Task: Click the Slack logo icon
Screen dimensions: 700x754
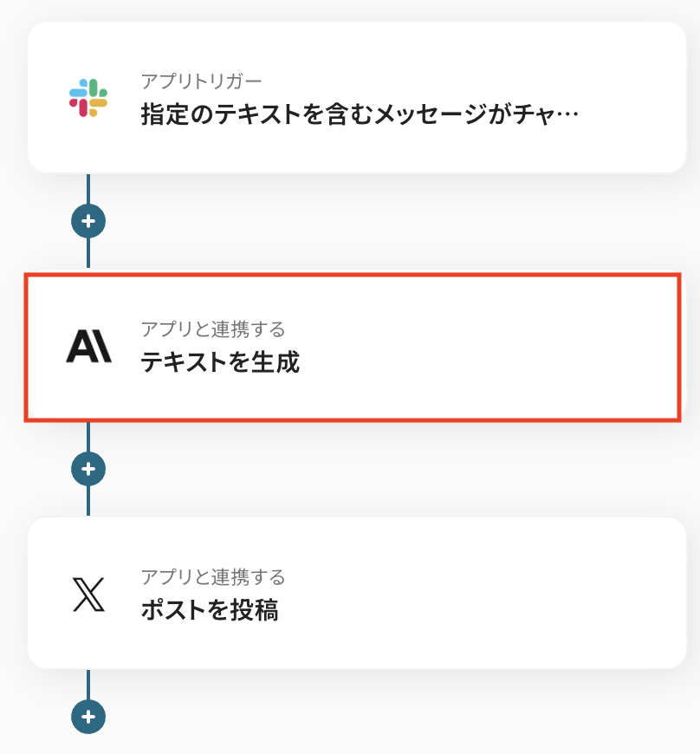Action: (x=88, y=98)
